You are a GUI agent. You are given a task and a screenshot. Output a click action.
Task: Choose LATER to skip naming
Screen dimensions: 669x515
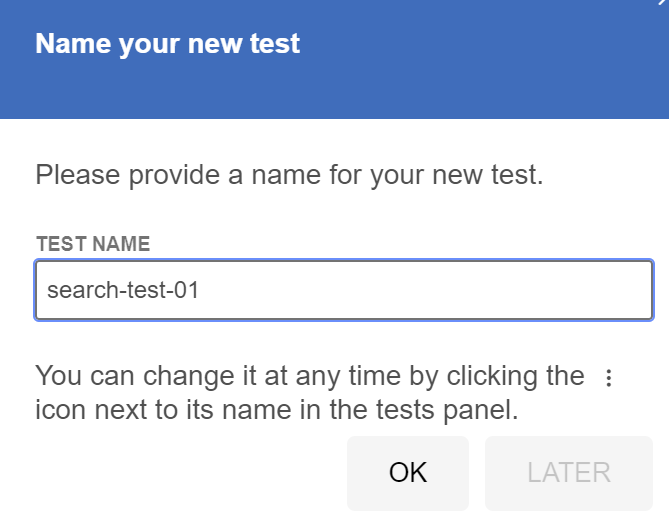(569, 473)
